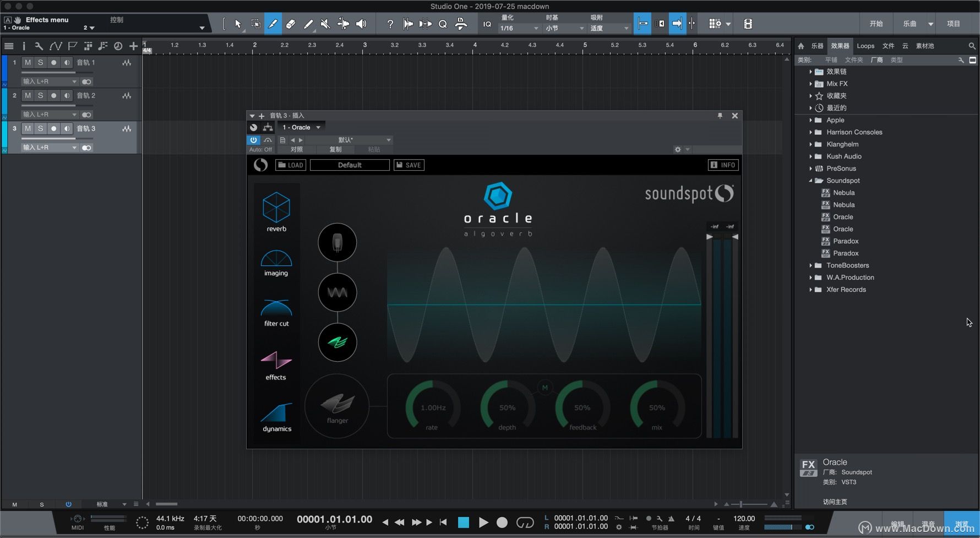Mute track 1 with M button

[28, 63]
